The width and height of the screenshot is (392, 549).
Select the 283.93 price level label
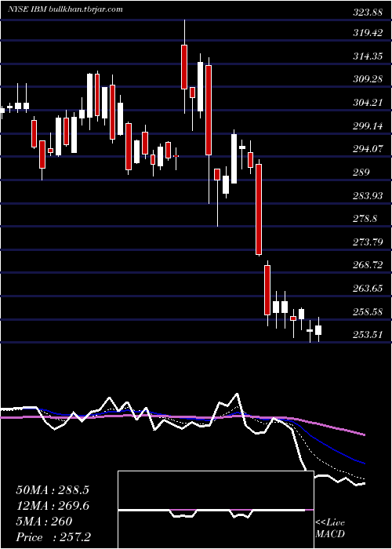click(x=368, y=195)
